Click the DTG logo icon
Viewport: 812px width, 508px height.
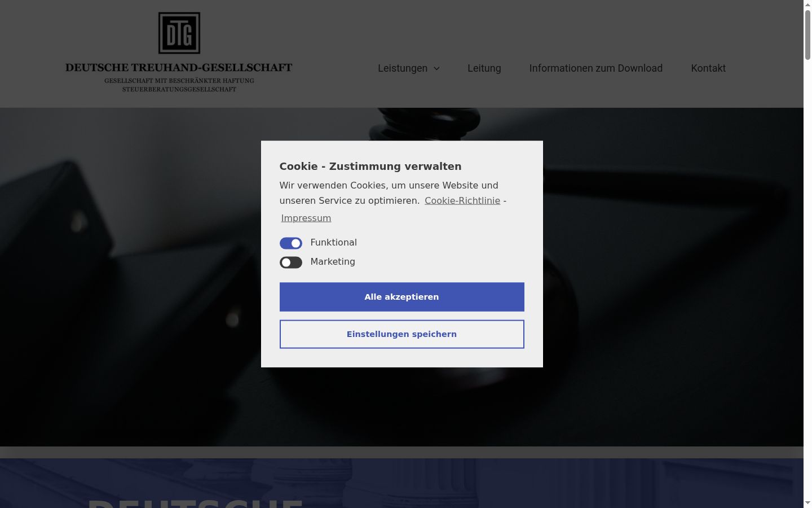[x=179, y=33]
